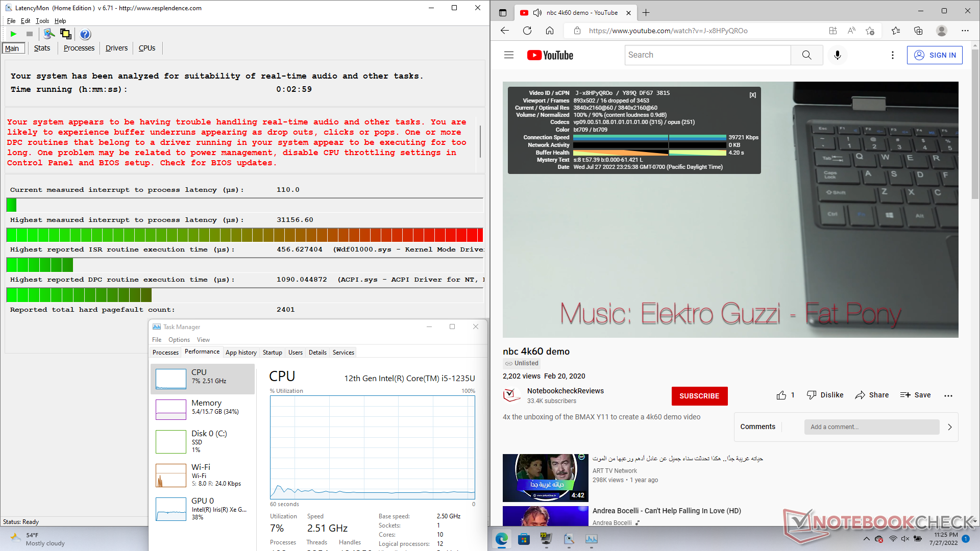This screenshot has width=980, height=551.
Task: Click the YouTube Search input box
Action: point(707,55)
